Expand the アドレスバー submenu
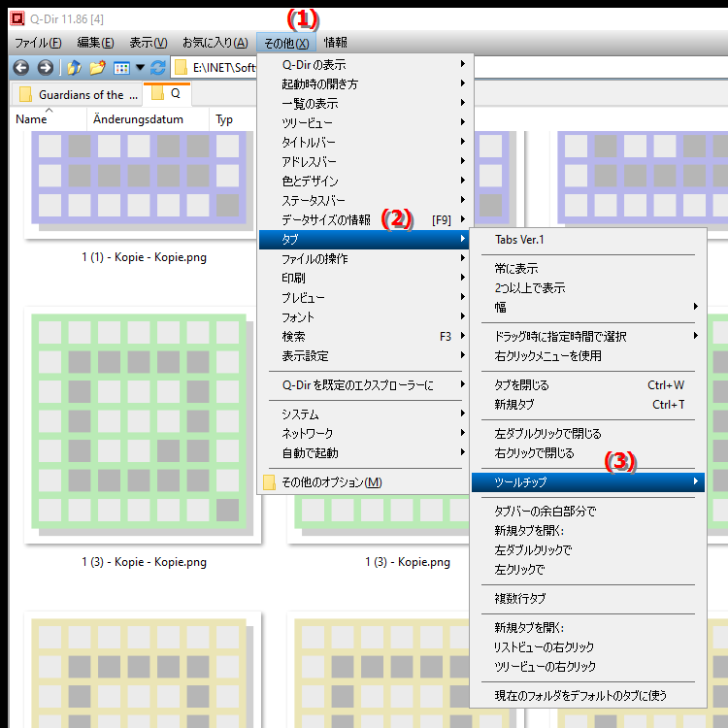This screenshot has height=728, width=728. (x=365, y=161)
